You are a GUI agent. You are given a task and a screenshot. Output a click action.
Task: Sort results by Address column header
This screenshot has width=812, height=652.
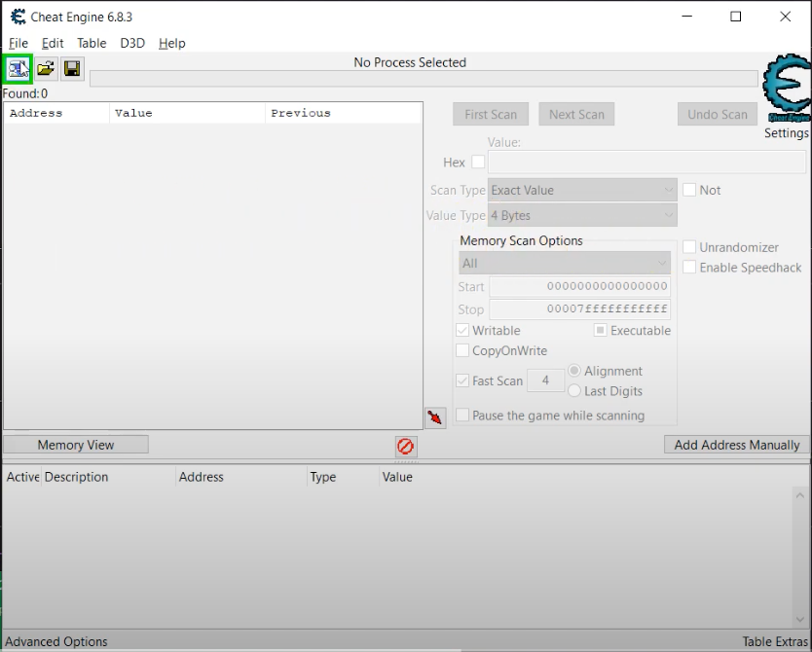pyautogui.click(x=56, y=113)
